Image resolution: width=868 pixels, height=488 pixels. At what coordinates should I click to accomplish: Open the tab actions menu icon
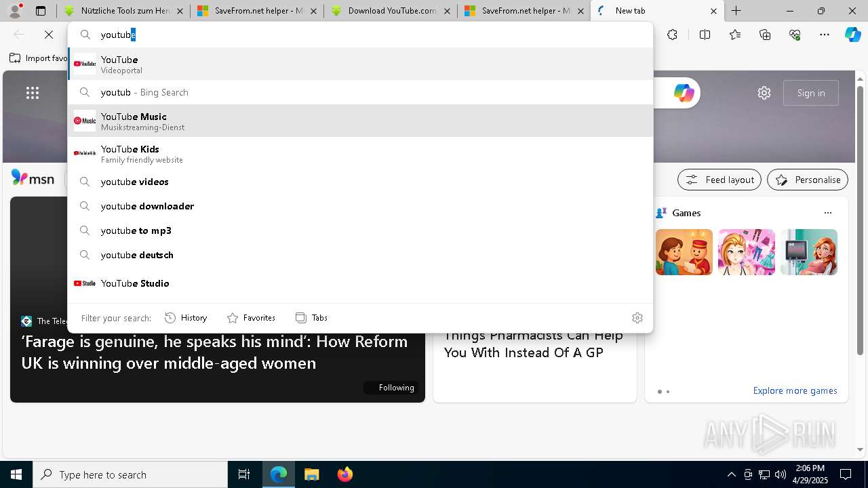coord(41,11)
